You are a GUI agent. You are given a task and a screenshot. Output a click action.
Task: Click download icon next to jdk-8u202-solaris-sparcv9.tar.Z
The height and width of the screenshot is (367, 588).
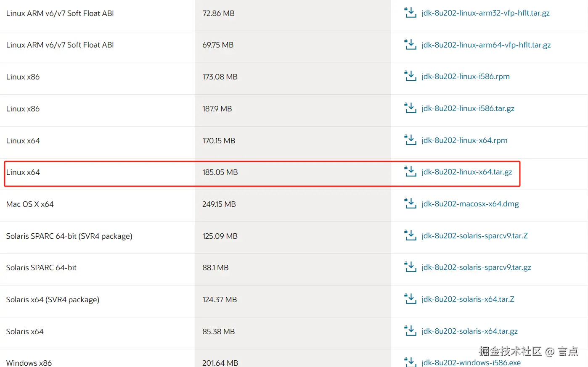[x=410, y=235]
